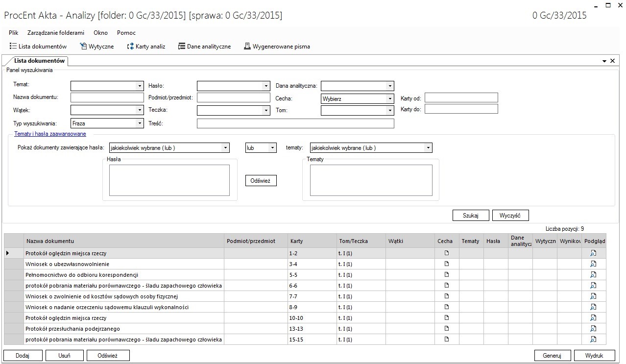Open the Pomoc menu

click(x=126, y=33)
